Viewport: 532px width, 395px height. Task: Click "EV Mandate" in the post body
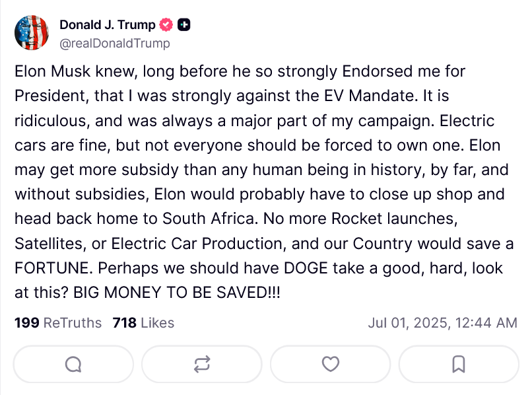tap(370, 96)
